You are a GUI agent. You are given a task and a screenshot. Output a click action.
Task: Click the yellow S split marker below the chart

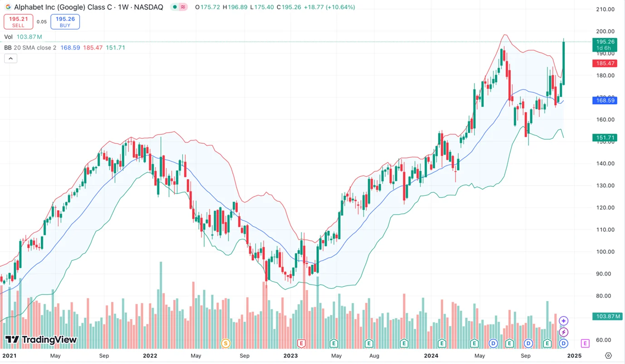pyautogui.click(x=225, y=344)
